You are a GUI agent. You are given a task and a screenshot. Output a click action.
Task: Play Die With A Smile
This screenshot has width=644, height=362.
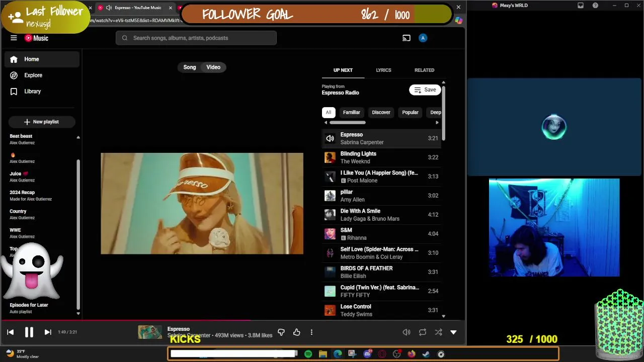(x=381, y=215)
